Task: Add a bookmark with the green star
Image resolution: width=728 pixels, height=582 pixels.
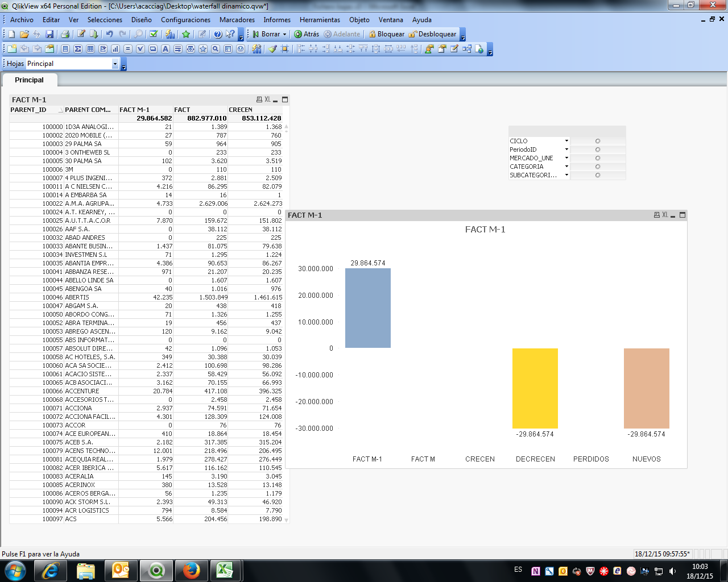Action: coord(186,34)
